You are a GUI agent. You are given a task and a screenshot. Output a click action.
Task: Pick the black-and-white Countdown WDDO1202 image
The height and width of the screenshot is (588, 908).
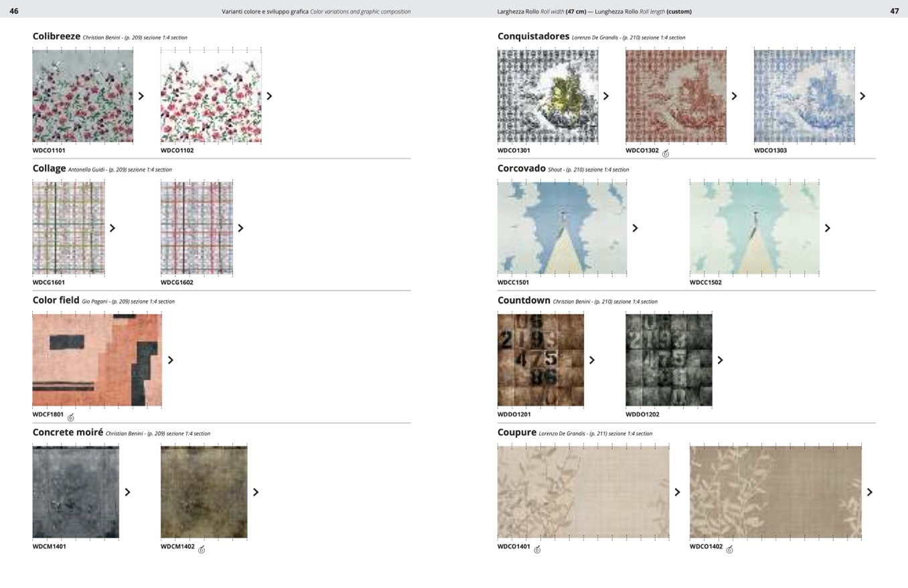point(668,360)
